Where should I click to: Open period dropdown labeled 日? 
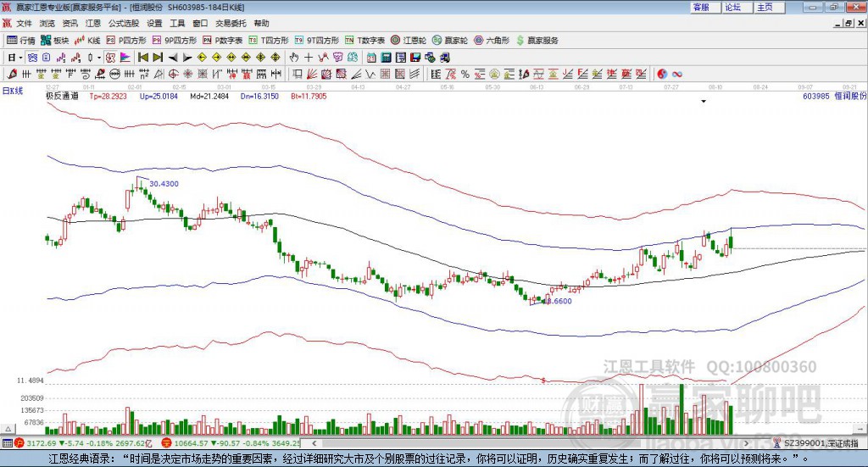point(14,58)
